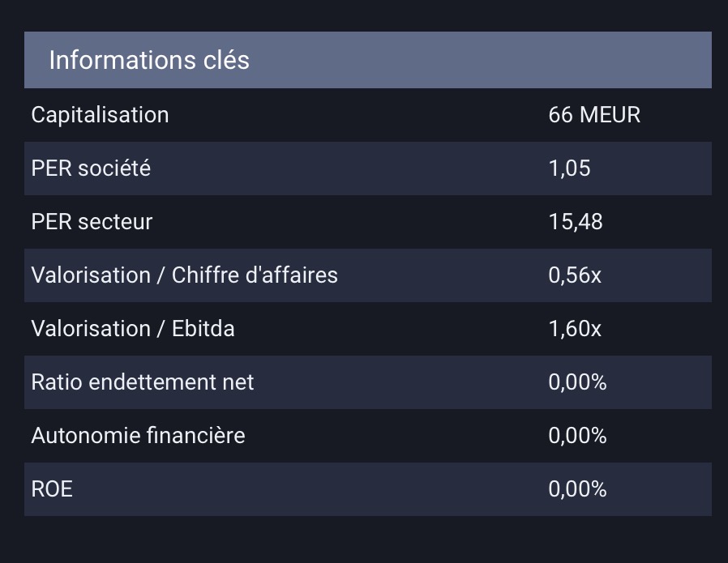This screenshot has height=563, width=728.
Task: Click the ROE percentage value
Action: (577, 489)
